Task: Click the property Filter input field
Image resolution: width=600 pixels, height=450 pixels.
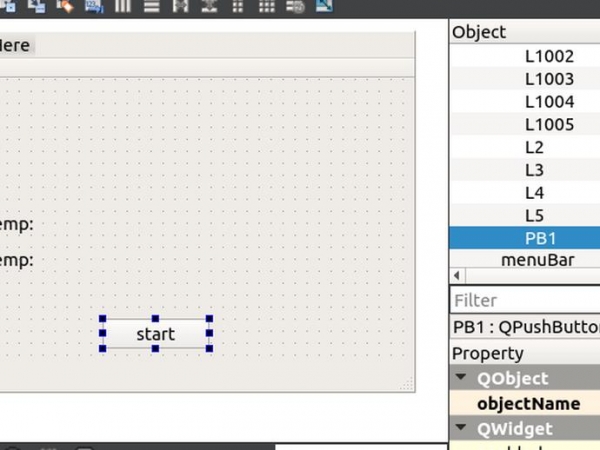Action: point(525,300)
